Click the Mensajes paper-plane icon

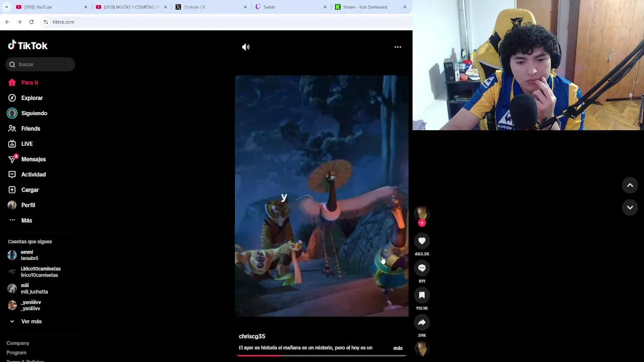12,159
